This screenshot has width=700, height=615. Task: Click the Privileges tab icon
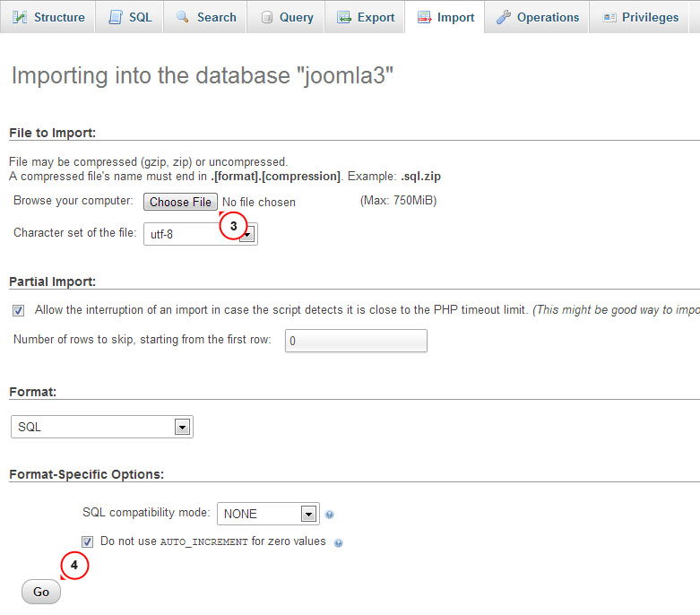(x=609, y=17)
